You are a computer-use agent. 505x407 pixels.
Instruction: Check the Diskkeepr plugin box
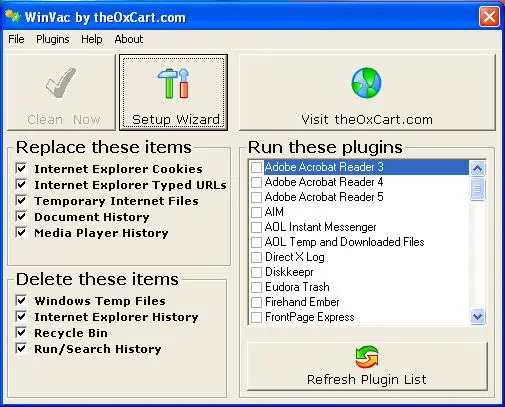[256, 272]
